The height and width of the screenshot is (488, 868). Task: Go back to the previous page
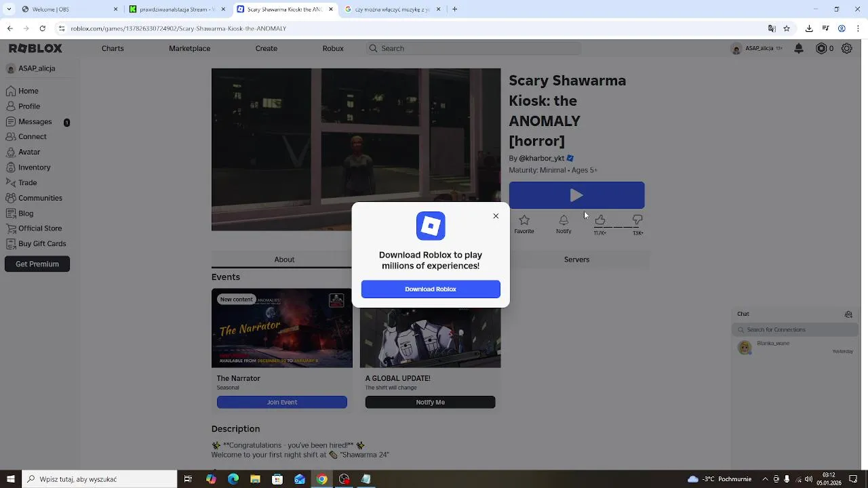pyautogui.click(x=9, y=28)
